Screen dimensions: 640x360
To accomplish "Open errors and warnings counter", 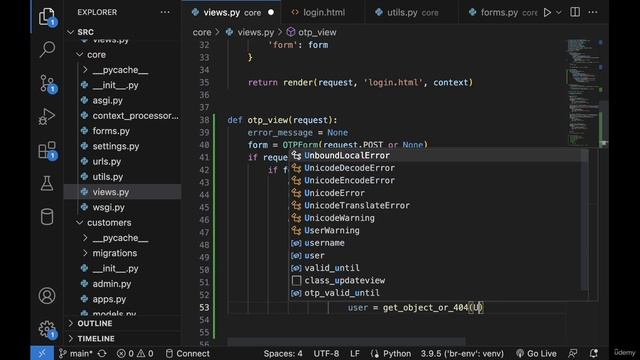I will [x=135, y=353].
